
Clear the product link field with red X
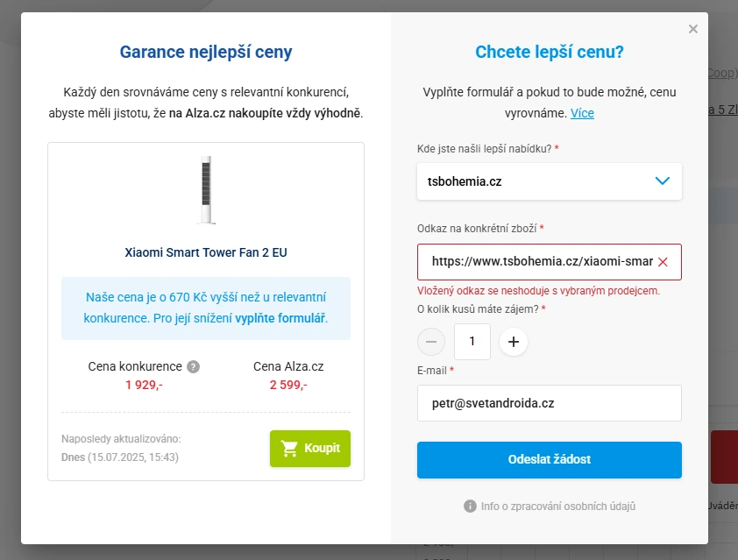[663, 262]
